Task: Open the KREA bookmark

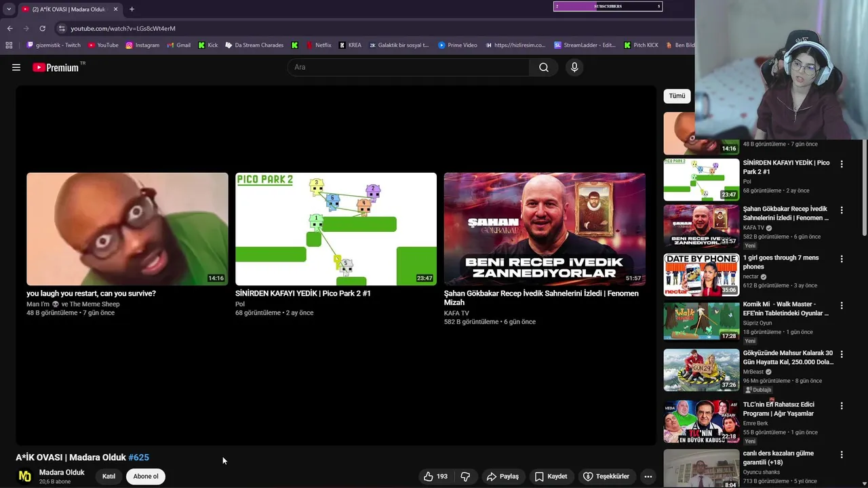Action: tap(350, 45)
